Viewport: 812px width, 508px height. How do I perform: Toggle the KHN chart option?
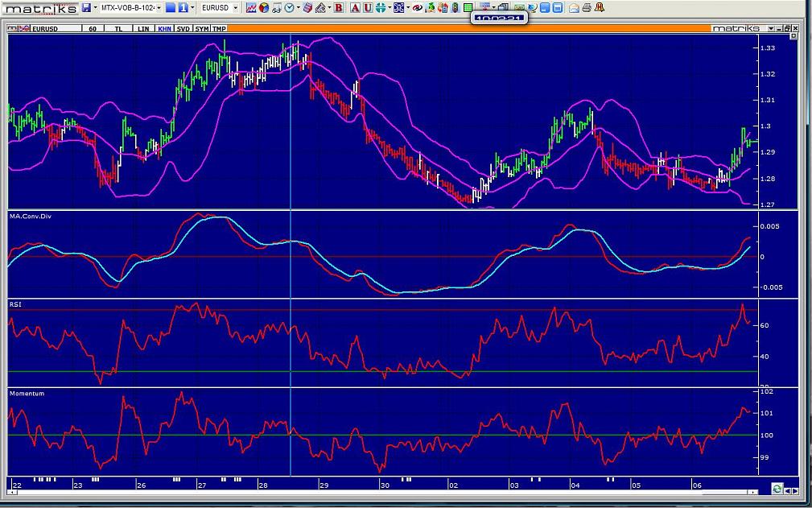(164, 28)
